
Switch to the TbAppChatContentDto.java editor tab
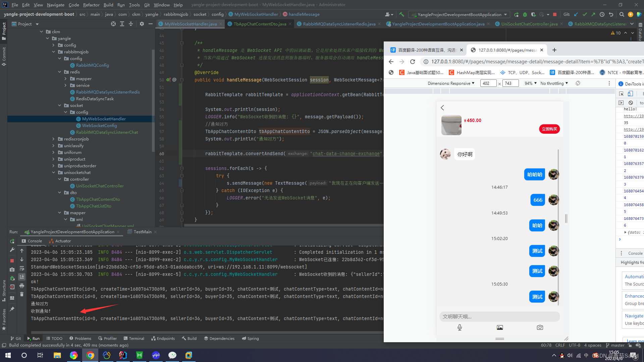tap(260, 24)
